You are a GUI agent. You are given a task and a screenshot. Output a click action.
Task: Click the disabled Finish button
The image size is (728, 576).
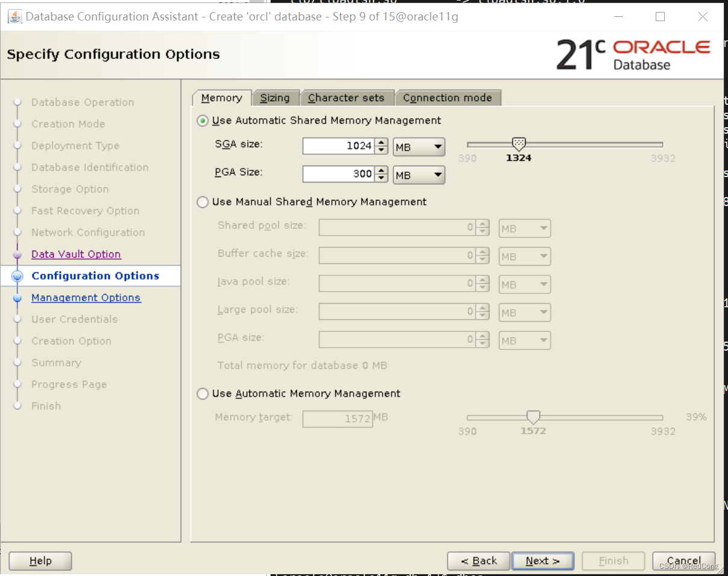click(613, 561)
